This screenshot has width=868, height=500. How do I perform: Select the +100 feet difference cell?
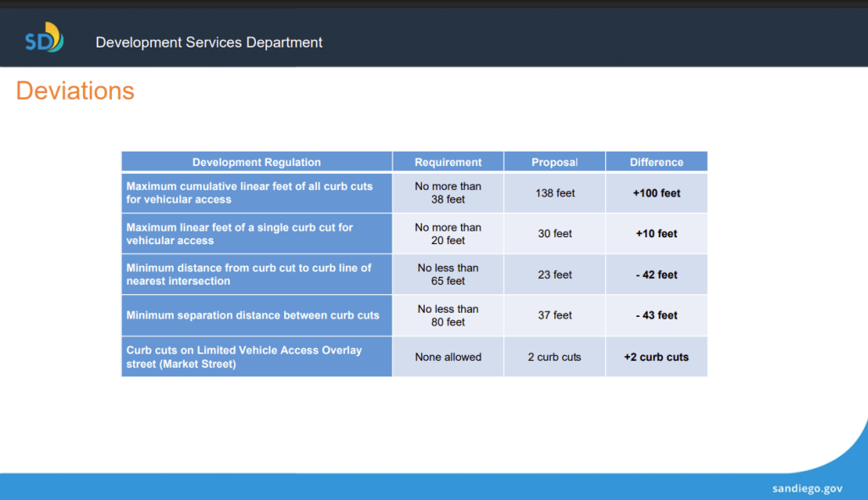(657, 193)
